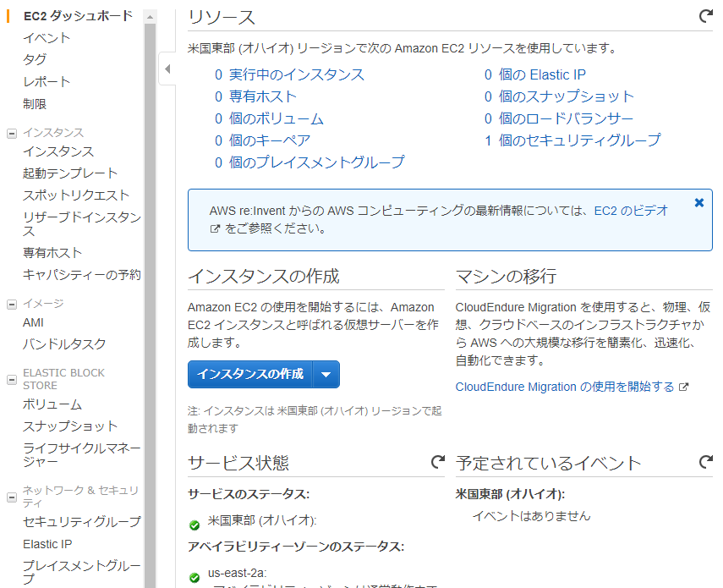Click the 個のセキュリティグループ resource link
Image resolution: width=723 pixels, height=588 pixels.
coord(580,140)
